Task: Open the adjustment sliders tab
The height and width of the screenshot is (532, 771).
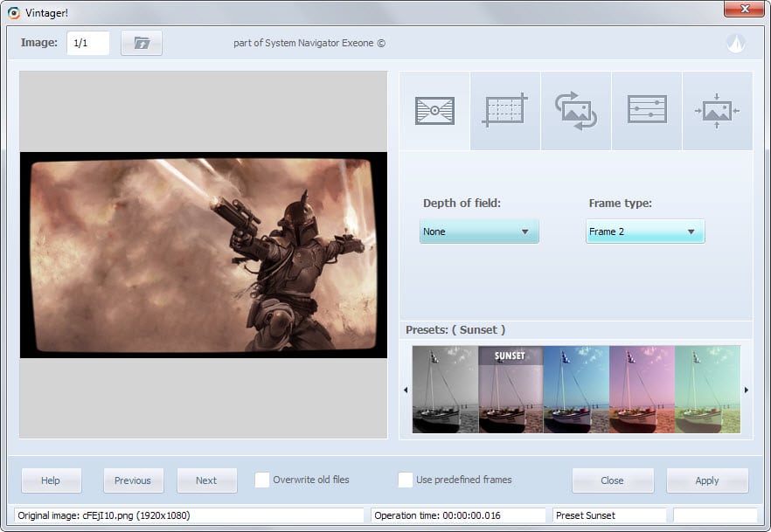Action: [x=647, y=111]
